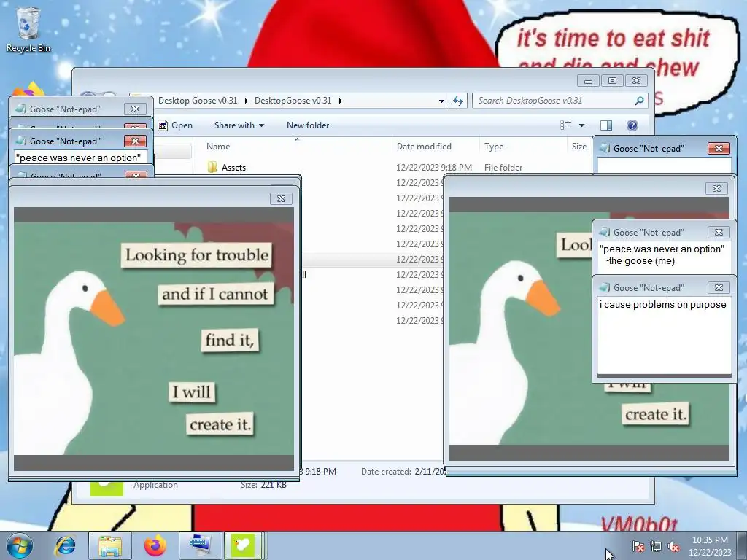This screenshot has width=747, height=560.
Task: Launch Internet Explorer from taskbar
Action: coord(66,545)
